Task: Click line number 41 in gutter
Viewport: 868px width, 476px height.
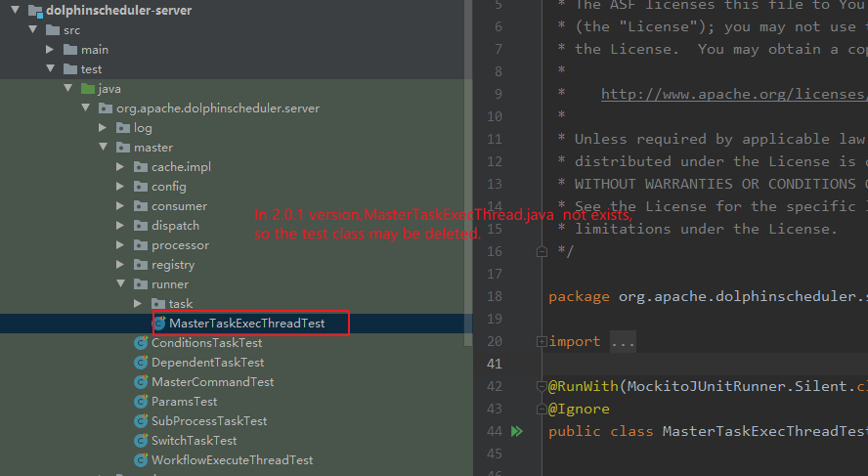Action: point(495,364)
